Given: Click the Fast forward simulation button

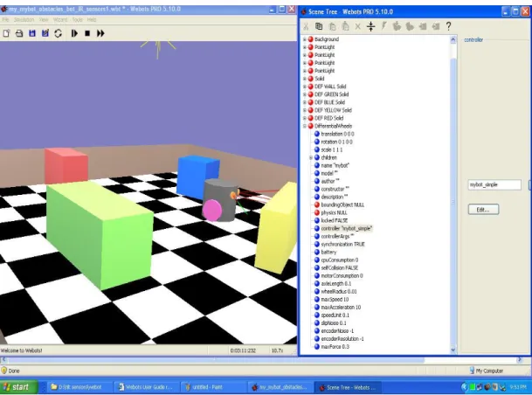Looking at the screenshot, I should point(100,33).
